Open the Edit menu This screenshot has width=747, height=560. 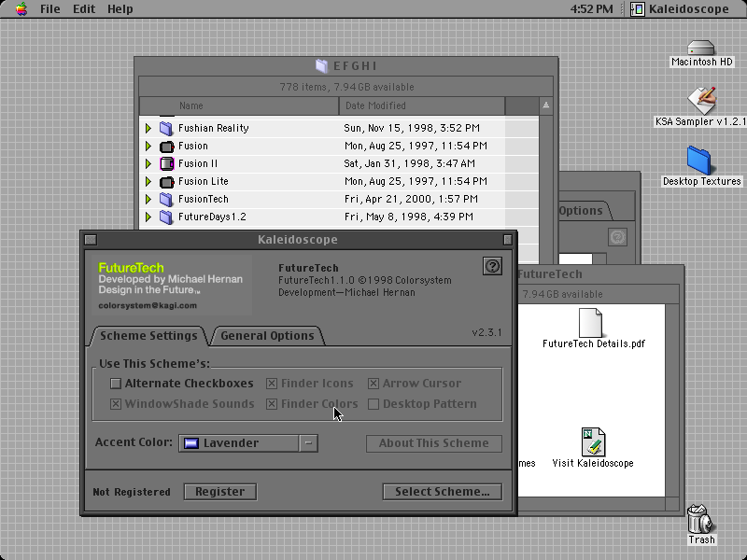coord(84,9)
